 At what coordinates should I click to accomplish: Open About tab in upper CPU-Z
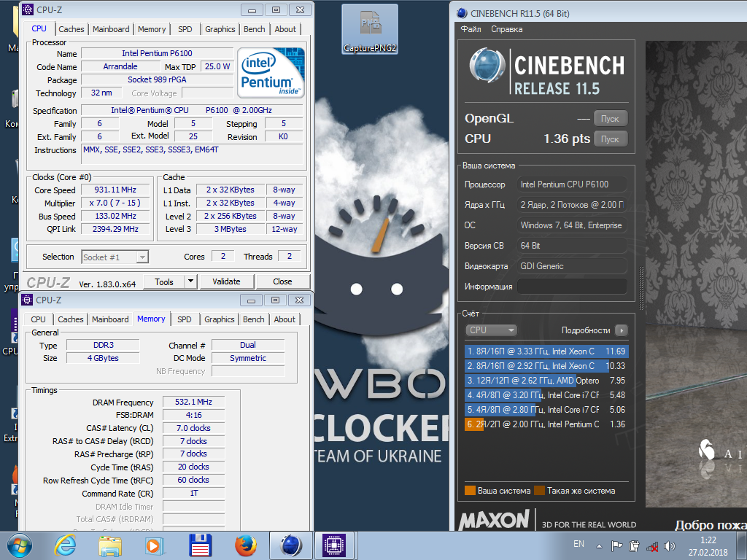pos(285,29)
